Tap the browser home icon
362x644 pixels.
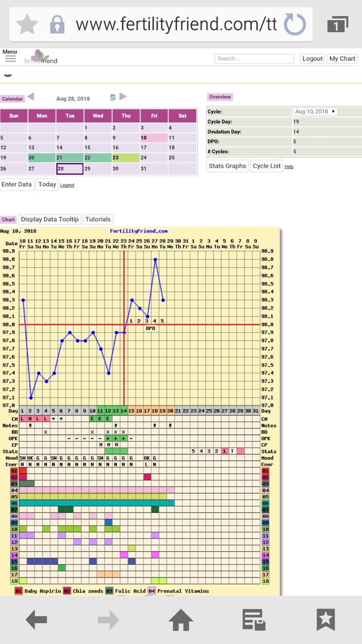pos(181,620)
